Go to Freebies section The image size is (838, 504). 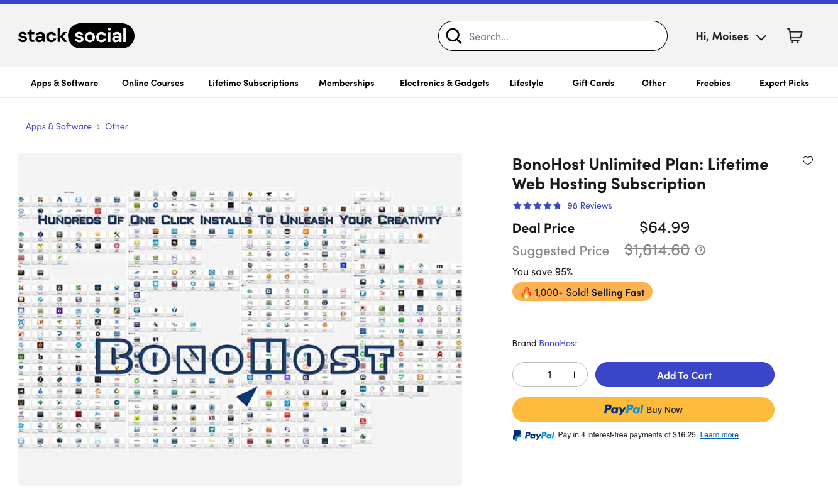click(713, 83)
